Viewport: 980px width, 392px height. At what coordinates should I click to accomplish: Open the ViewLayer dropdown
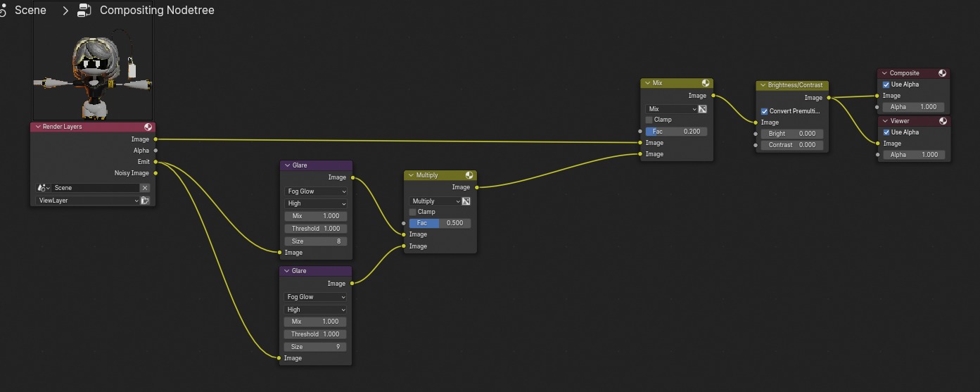click(87, 201)
